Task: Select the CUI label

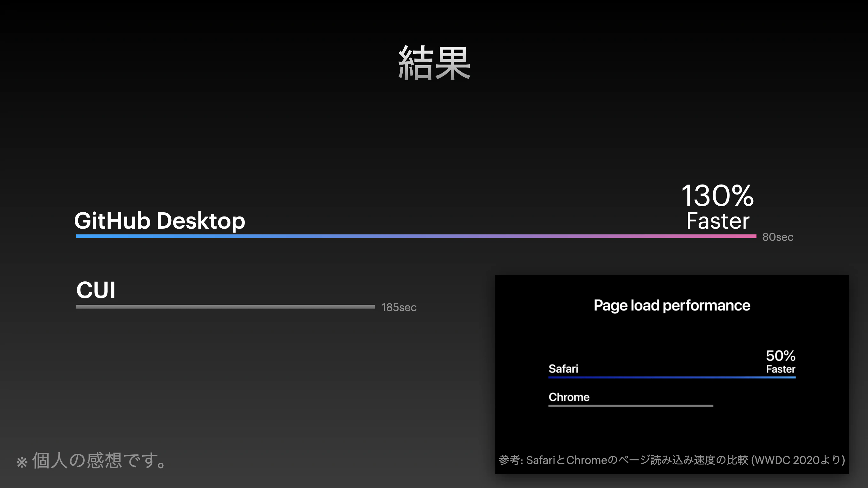Action: pyautogui.click(x=96, y=290)
